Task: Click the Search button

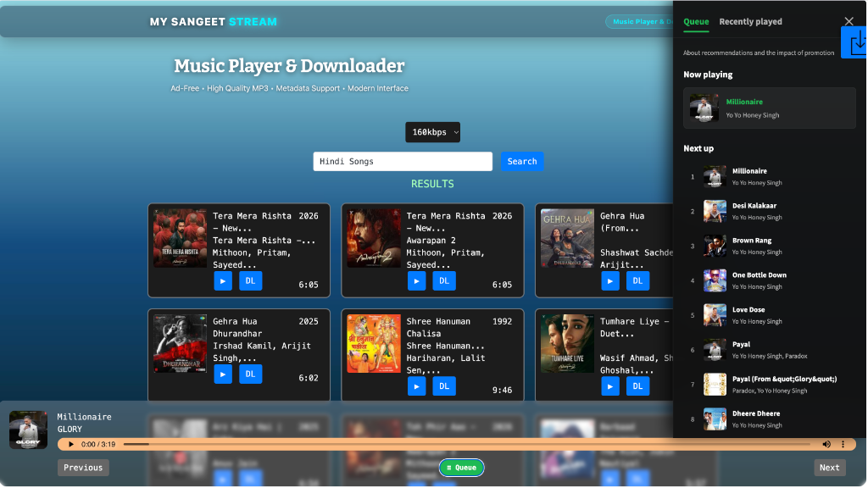Action: point(522,162)
